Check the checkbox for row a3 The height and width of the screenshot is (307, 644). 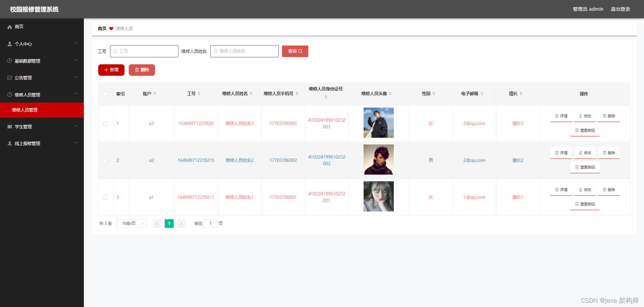pos(105,123)
